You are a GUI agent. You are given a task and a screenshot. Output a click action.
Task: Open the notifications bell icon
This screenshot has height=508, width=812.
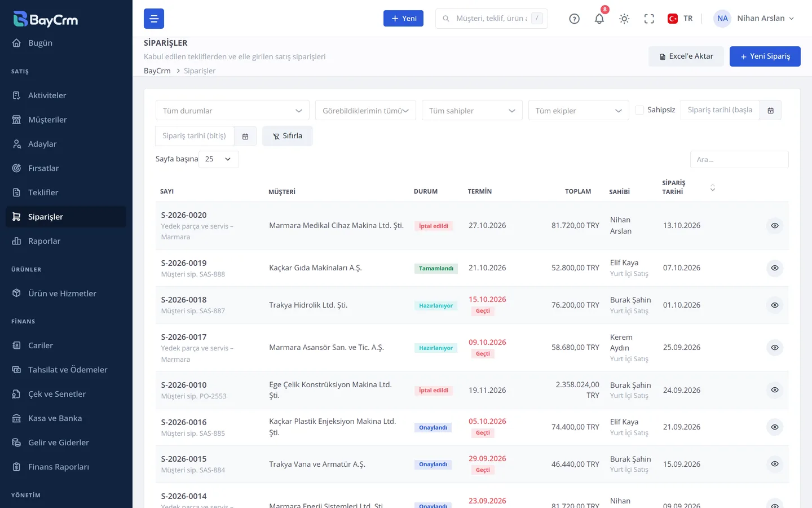[599, 19]
